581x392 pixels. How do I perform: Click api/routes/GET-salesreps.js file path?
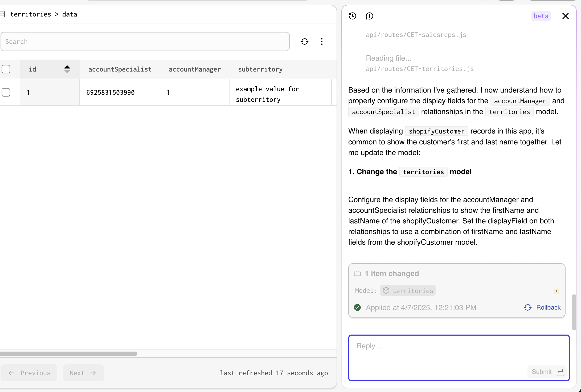pos(416,35)
